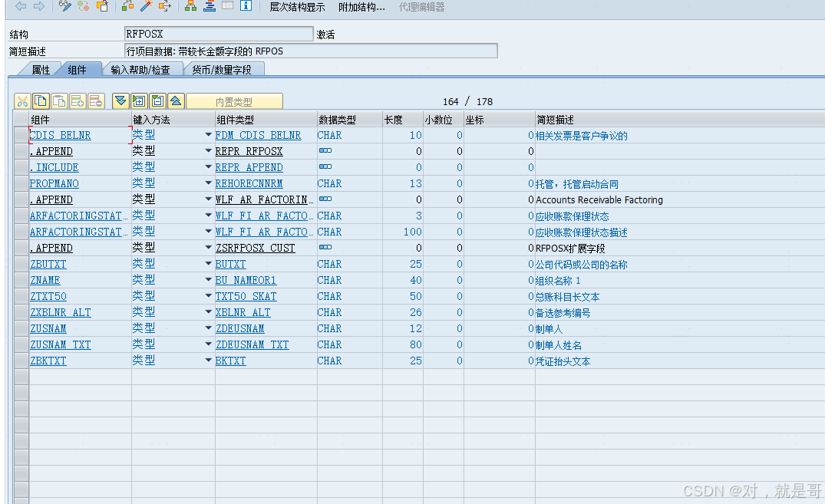
Task: Click the move-up arrow in the component toolbar
Action: point(177,100)
